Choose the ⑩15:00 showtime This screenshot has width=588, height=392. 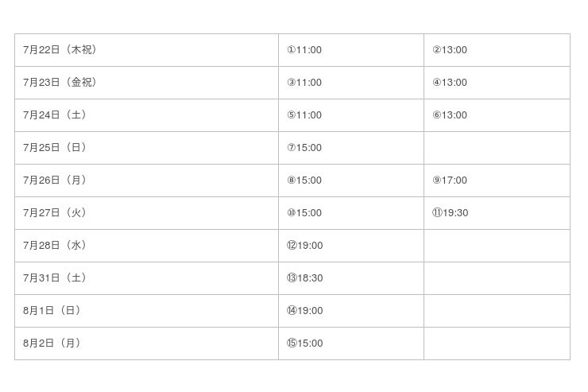304,213
